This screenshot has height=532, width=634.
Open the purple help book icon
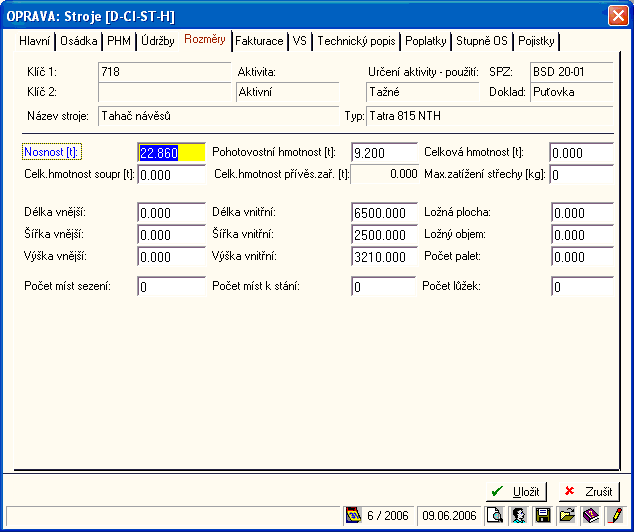[x=591, y=515]
